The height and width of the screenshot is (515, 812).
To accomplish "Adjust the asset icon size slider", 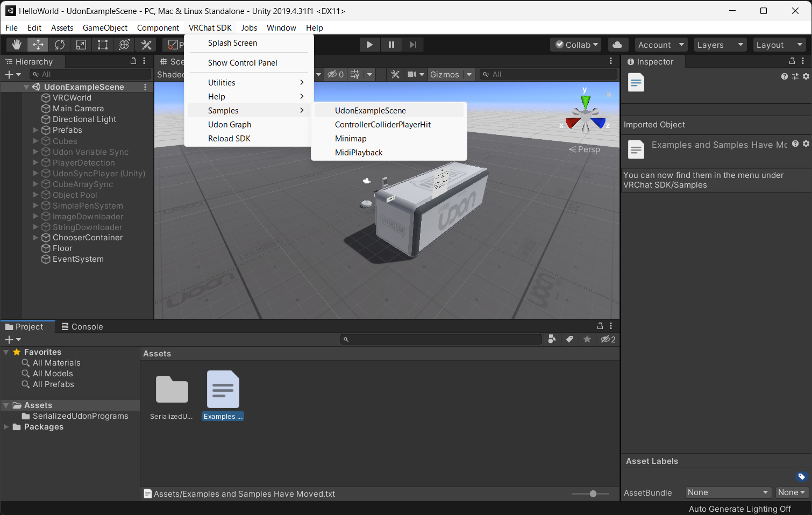I will coord(593,493).
